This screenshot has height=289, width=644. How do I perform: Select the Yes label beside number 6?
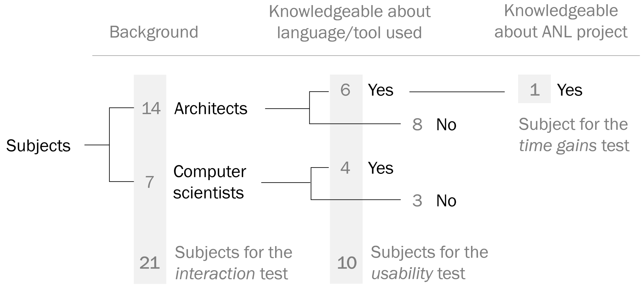coord(381,90)
